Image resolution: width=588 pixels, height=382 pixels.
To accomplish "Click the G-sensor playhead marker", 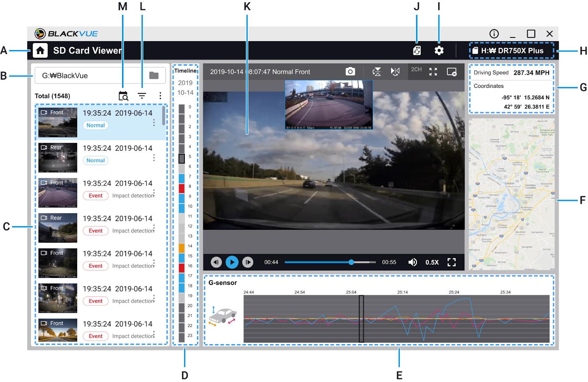I will click(x=361, y=319).
